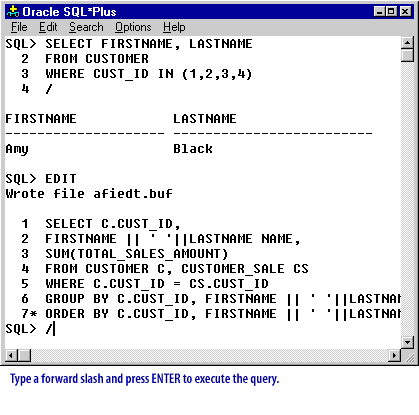Click the horizontal scrollbar left arrow
419x415 pixels.
point(11,355)
